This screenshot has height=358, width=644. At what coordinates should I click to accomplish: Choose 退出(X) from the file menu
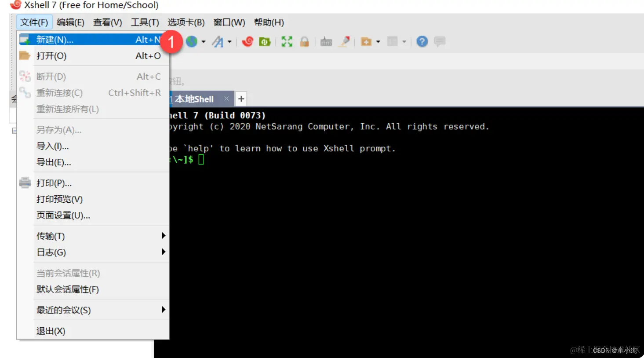click(x=93, y=331)
